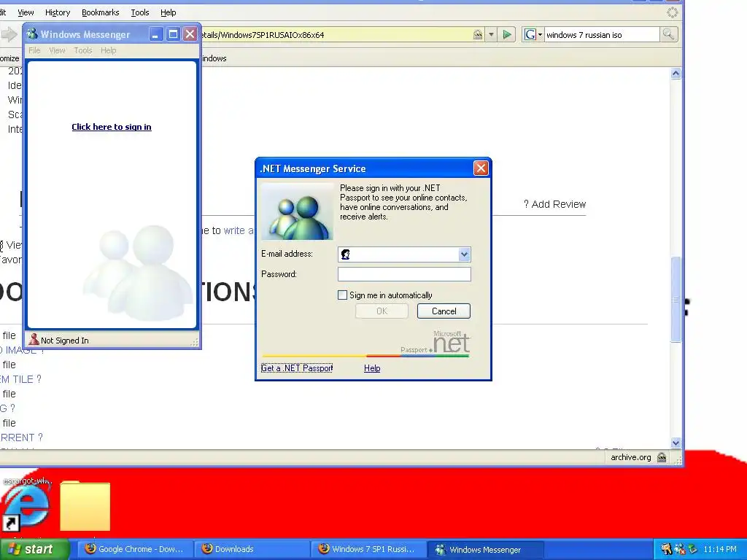Close the .NET Messenger Service dialog
The width and height of the screenshot is (747, 560).
tap(481, 168)
